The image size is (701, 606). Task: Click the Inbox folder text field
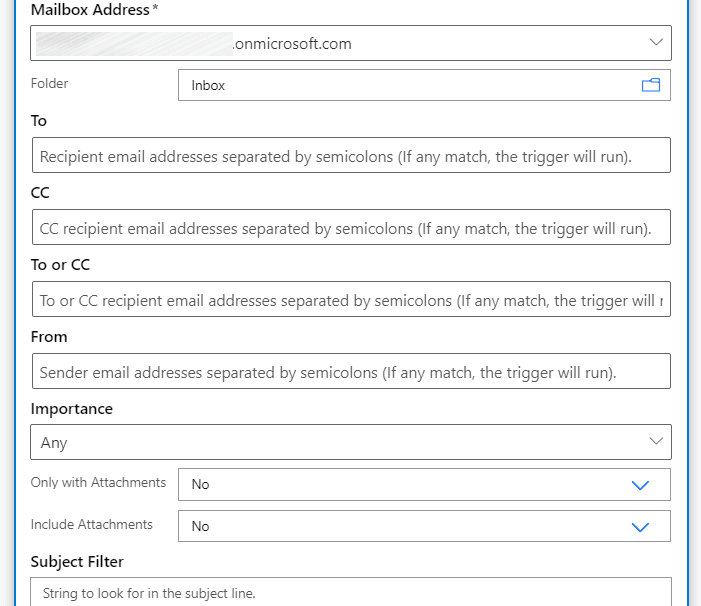pyautogui.click(x=424, y=85)
